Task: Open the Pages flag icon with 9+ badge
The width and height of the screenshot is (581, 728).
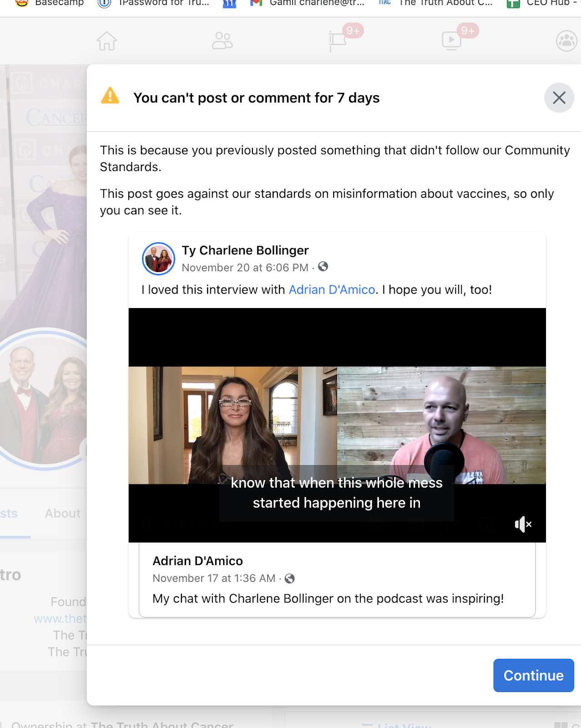Action: pos(338,41)
